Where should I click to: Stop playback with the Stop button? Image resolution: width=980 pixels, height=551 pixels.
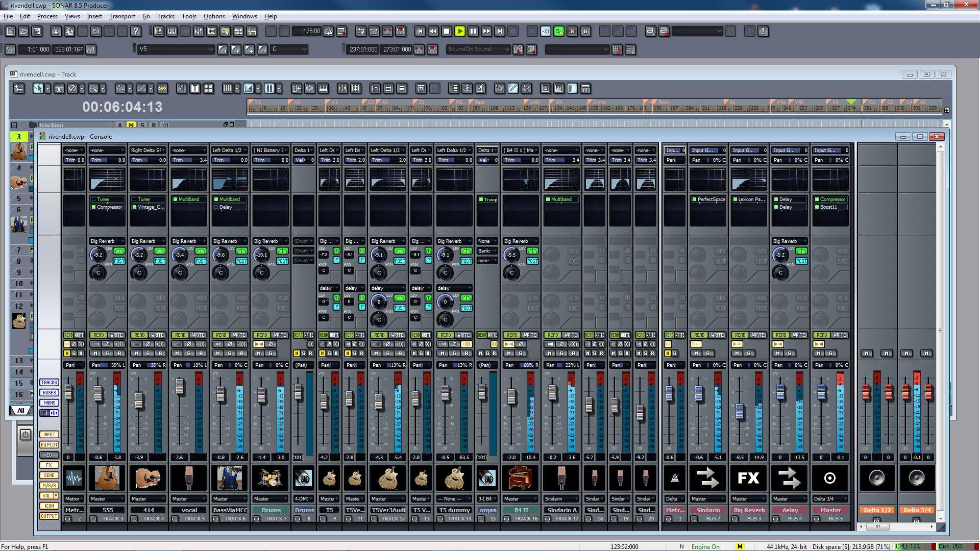(447, 31)
